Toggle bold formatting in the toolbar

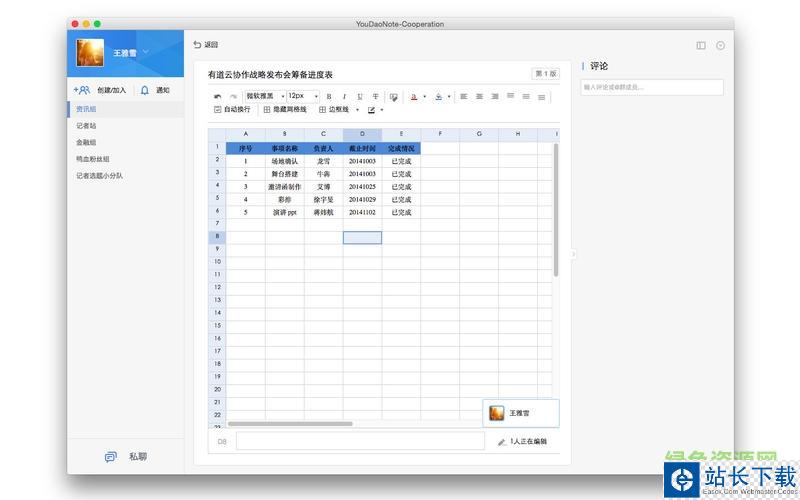[x=329, y=97]
